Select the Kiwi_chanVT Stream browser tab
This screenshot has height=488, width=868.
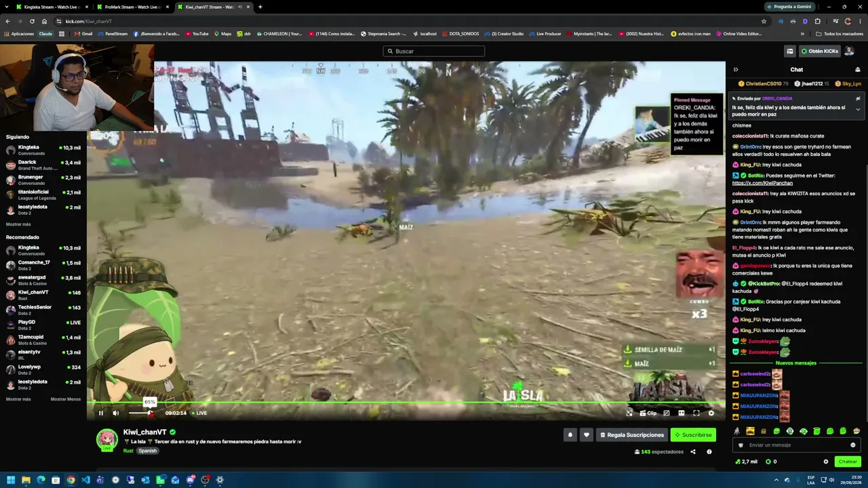tap(213, 7)
